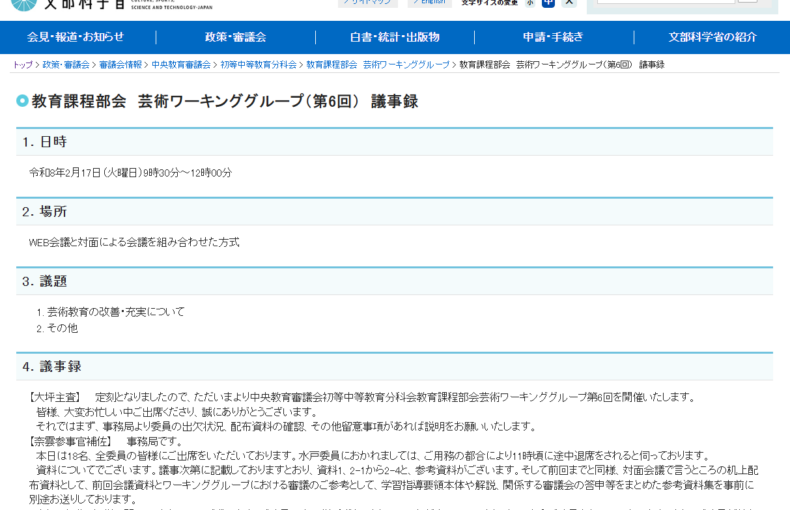This screenshot has width=790, height=510.
Task: Open 審議会情報 breadcrumb link
Action: [x=120, y=65]
